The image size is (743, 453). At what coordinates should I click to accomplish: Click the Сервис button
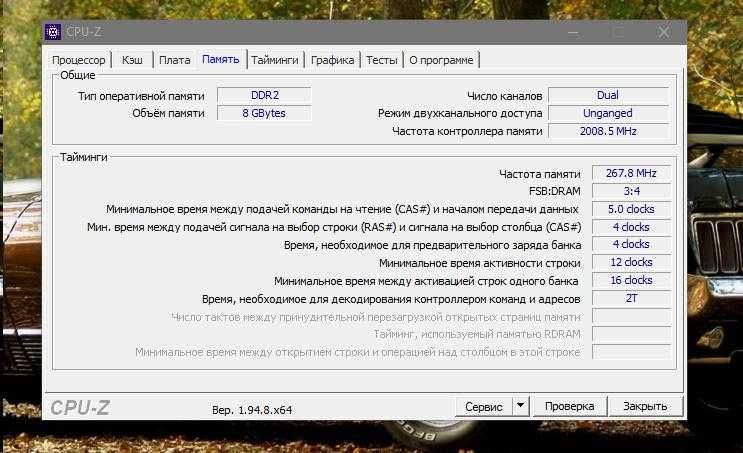coord(483,407)
